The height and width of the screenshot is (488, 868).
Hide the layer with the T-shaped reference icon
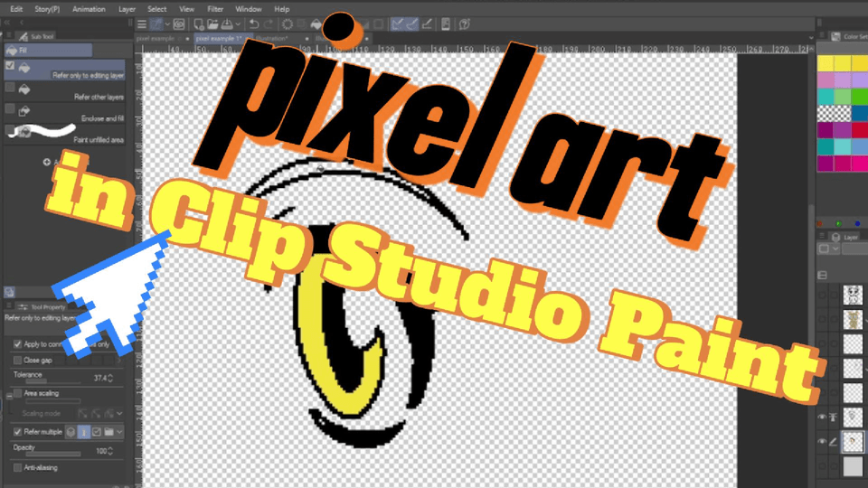point(822,418)
